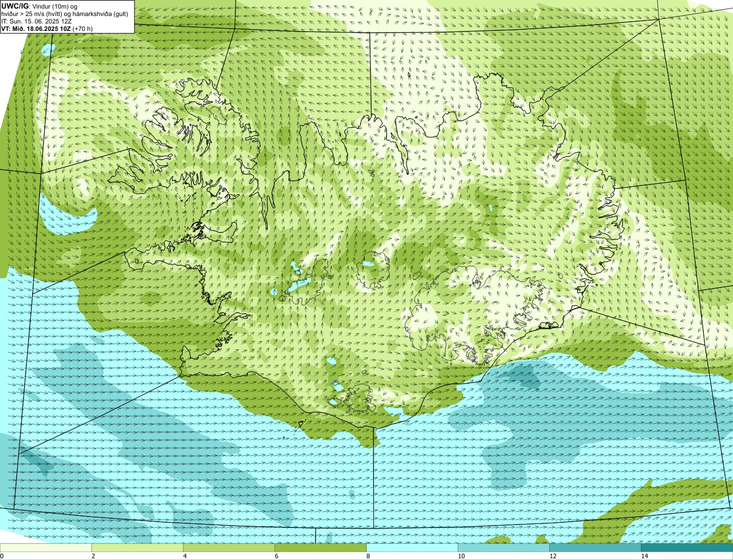Click the '0' label on the colour scale

click(x=2, y=556)
